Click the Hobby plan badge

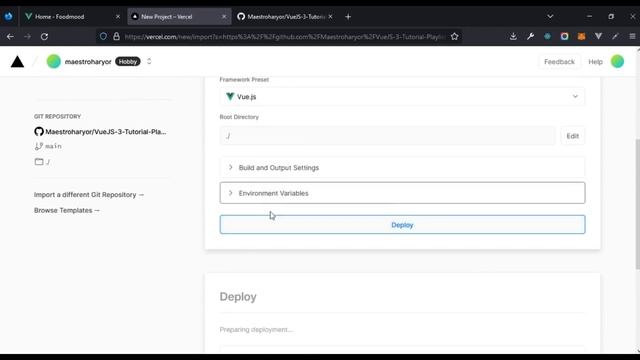(x=128, y=62)
